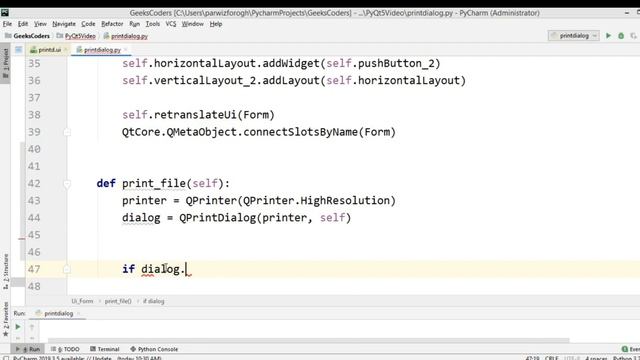Viewport: 640px width, 360px height.
Task: Click QPrintDialog on line 44
Action: click(x=218, y=218)
